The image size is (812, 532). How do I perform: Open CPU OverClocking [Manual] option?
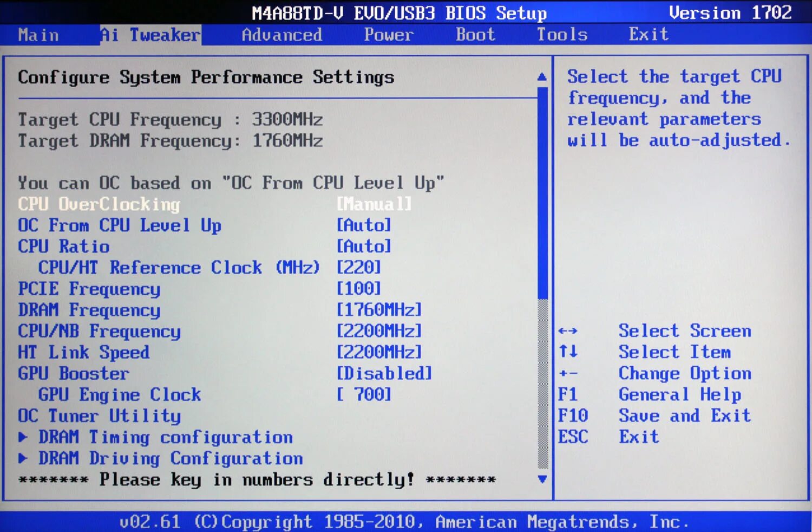tap(374, 204)
